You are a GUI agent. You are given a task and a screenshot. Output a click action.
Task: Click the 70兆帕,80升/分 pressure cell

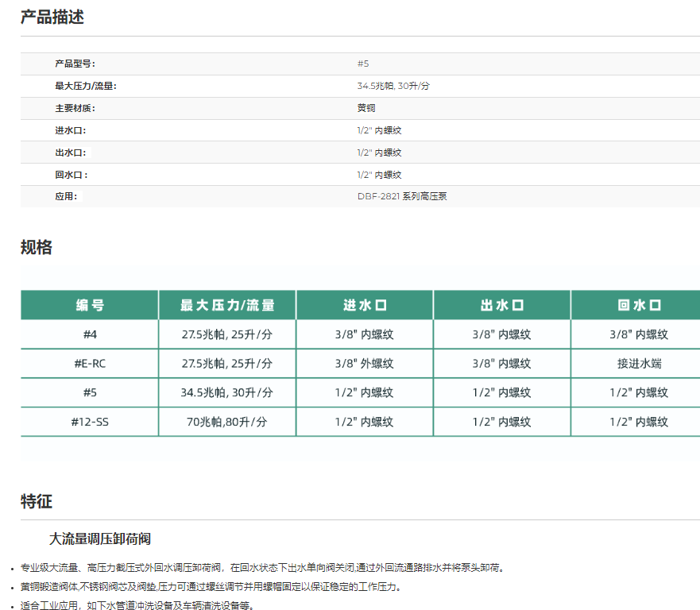coord(227,422)
